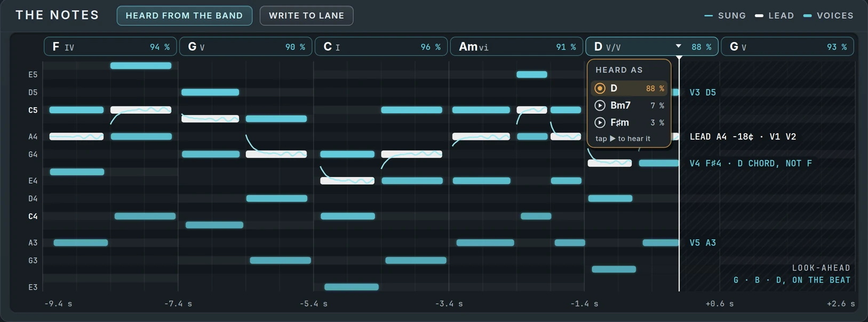This screenshot has width=868, height=322.
Task: Click the tap to hear it hint
Action: tap(623, 138)
